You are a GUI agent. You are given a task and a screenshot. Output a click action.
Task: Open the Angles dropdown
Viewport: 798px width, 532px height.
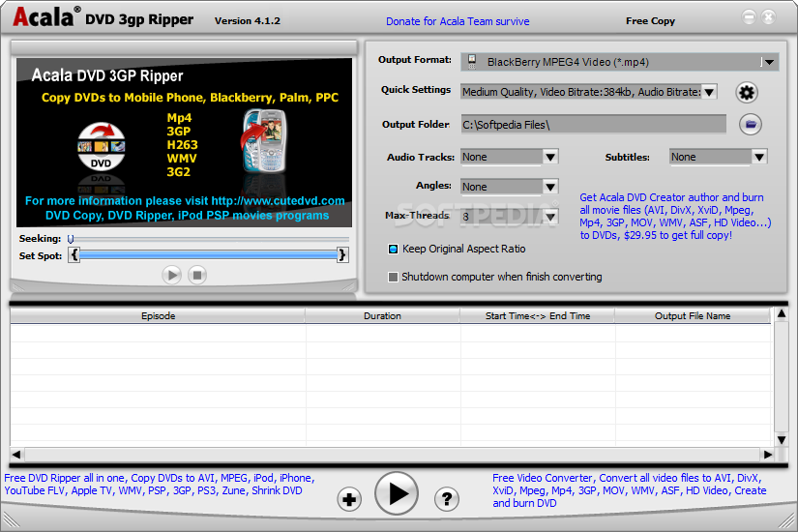[x=549, y=187]
